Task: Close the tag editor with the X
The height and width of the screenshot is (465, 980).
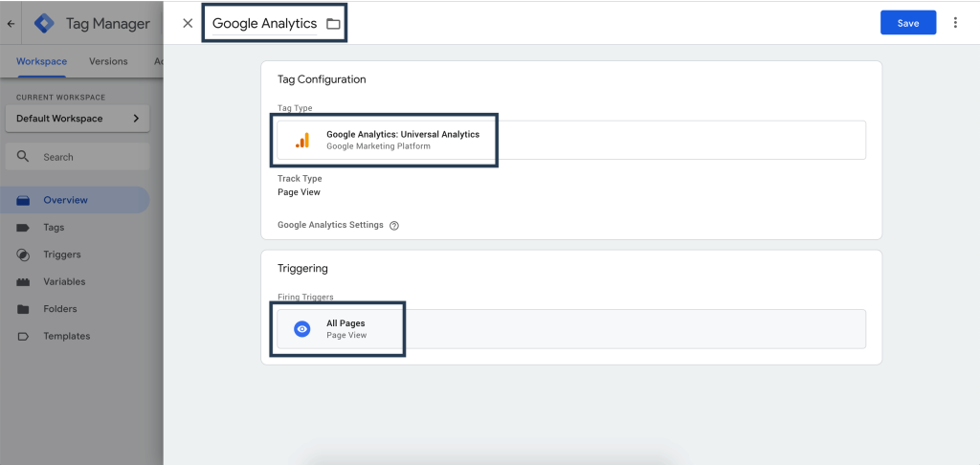Action: (x=188, y=23)
